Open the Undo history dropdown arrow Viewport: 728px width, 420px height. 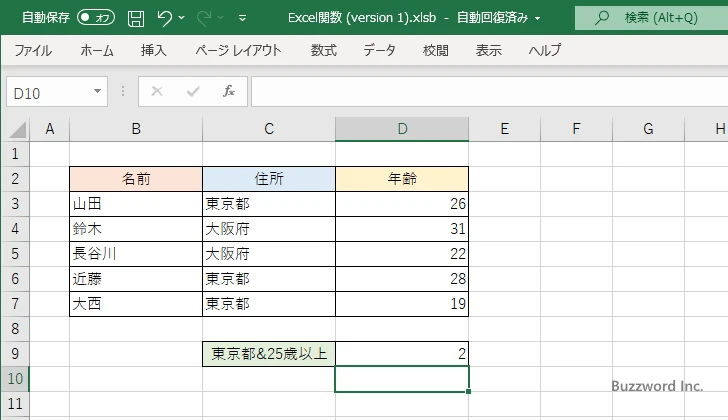click(182, 18)
